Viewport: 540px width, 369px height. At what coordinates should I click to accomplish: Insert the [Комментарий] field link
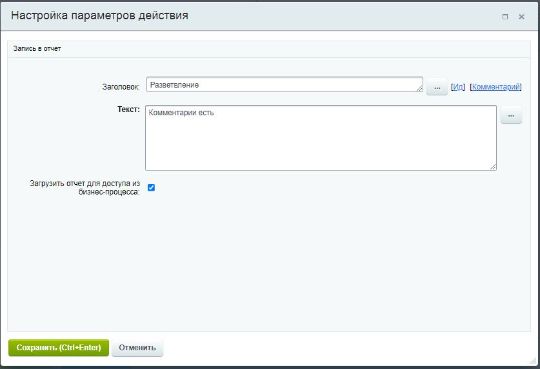tap(496, 87)
